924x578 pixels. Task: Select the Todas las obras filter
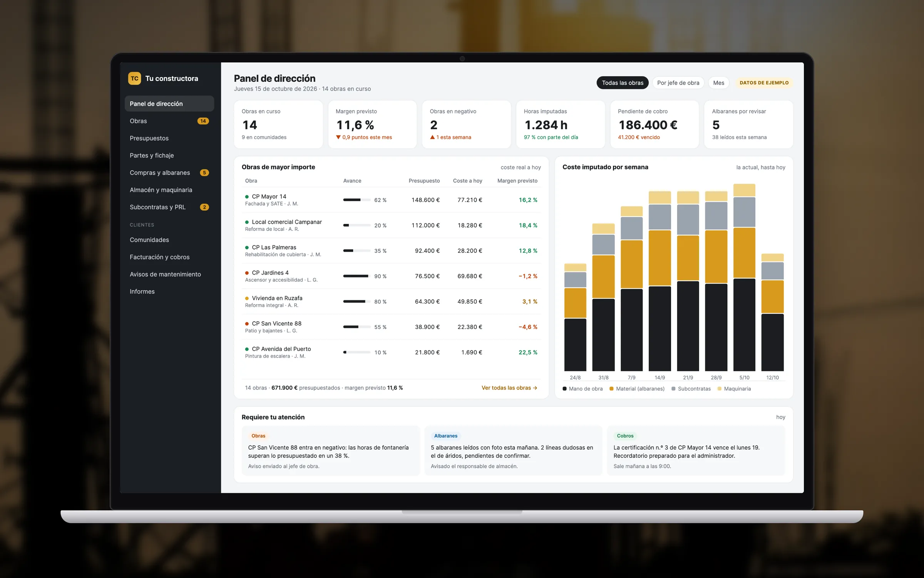point(622,83)
